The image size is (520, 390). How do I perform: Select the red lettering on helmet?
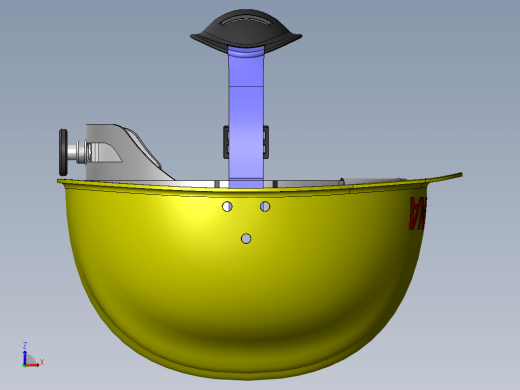click(x=418, y=213)
